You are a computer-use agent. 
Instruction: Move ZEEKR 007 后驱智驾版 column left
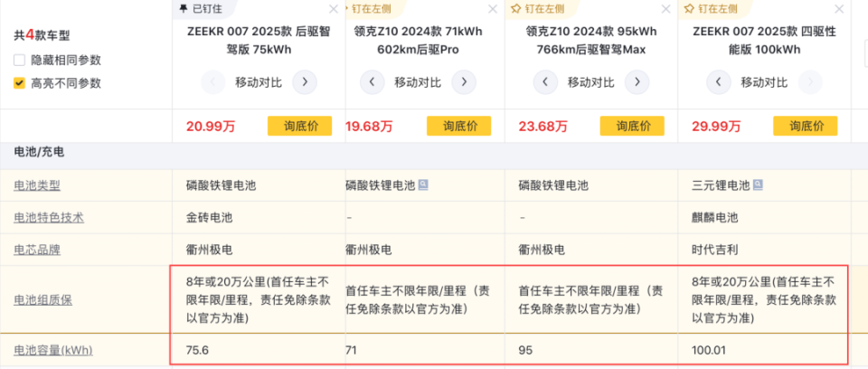point(213,82)
